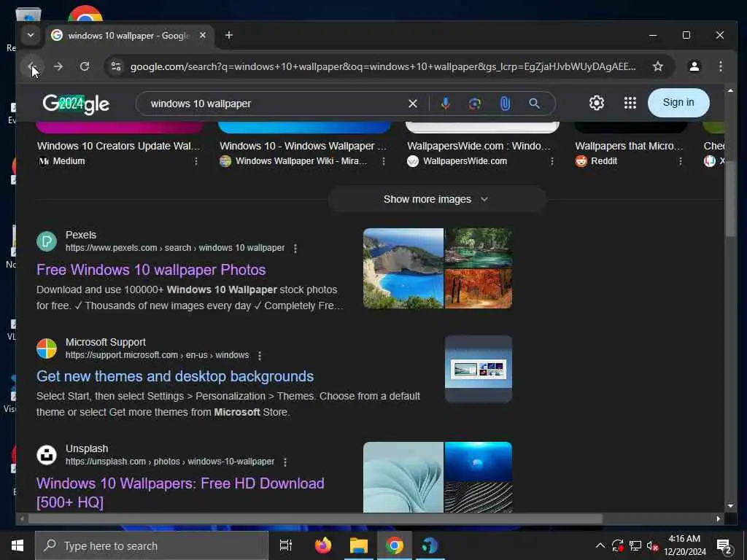Open more options for WallpapersWide.com result

(x=552, y=161)
